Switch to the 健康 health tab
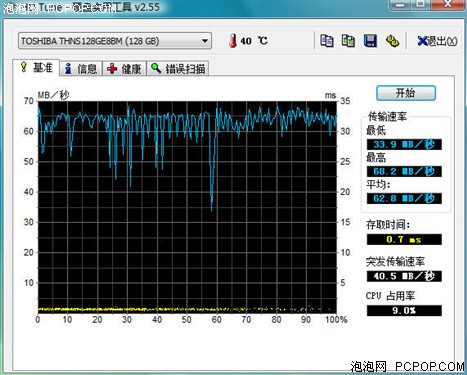 tap(125, 69)
